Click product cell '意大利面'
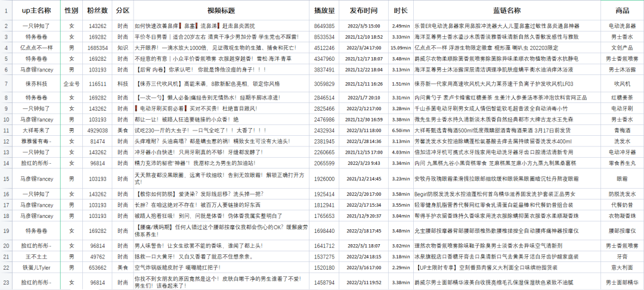This screenshot has width=644, height=290. [x=622, y=267]
